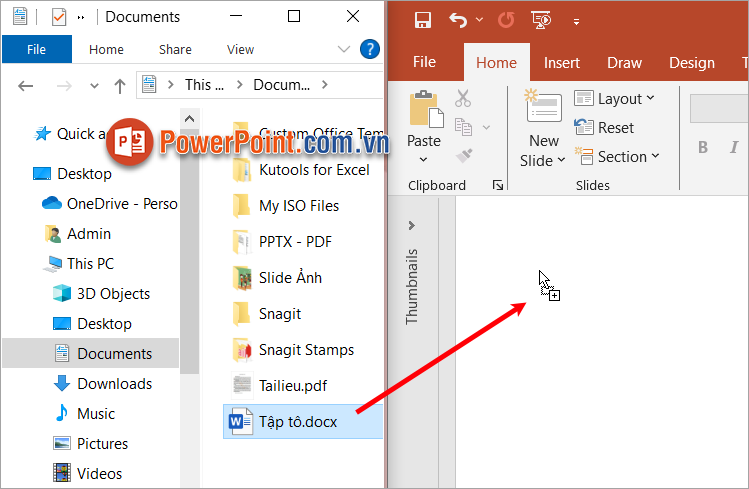Select the PowerPoint Home tab
The height and width of the screenshot is (489, 749).
click(496, 63)
